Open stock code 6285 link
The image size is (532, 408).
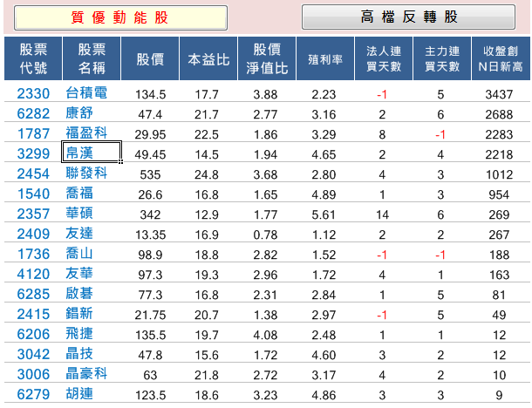click(x=33, y=294)
